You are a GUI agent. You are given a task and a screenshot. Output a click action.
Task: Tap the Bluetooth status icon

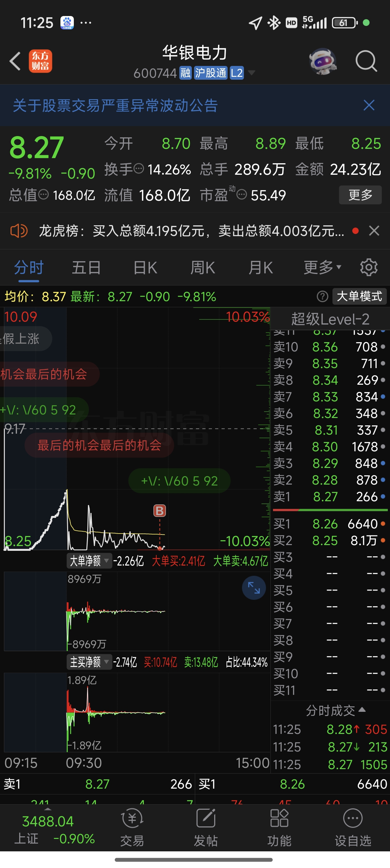click(x=274, y=23)
